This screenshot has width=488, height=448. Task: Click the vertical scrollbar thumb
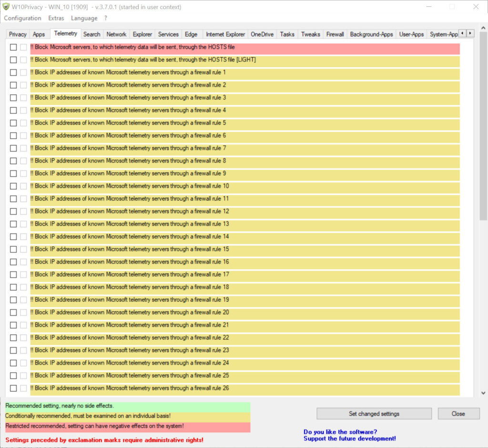(483, 126)
